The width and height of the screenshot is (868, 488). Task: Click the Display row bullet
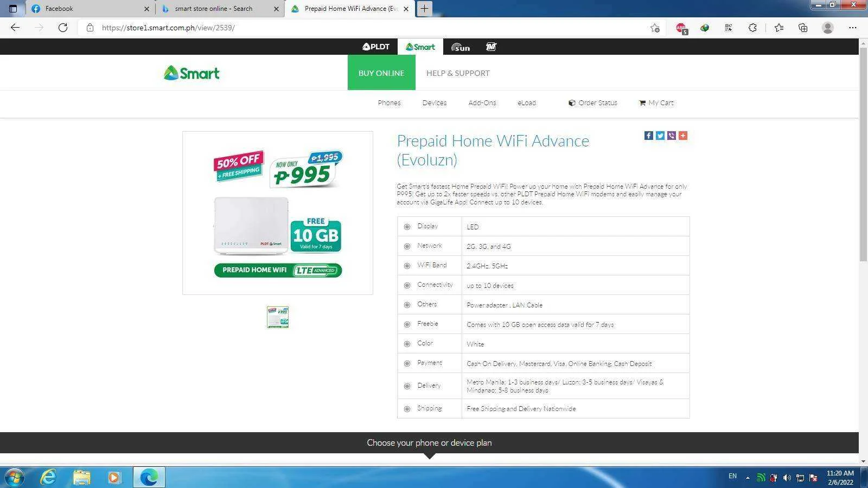coord(407,227)
